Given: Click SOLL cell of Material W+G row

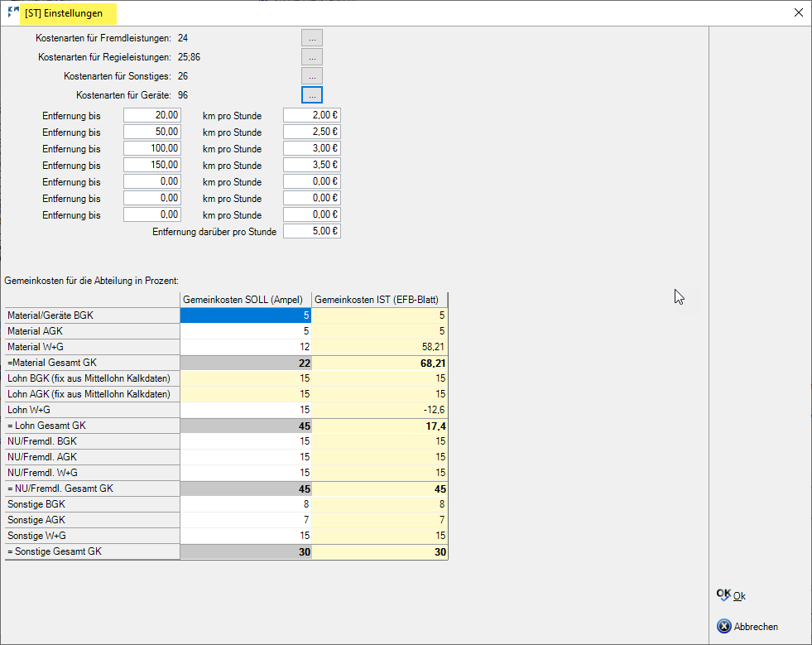Looking at the screenshot, I should coord(246,347).
